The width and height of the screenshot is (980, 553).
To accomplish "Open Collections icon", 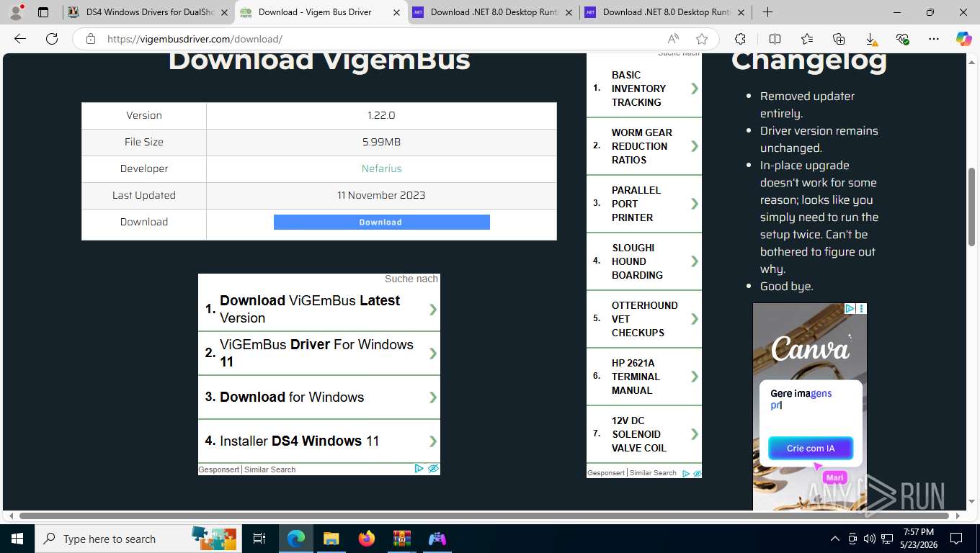I will [x=839, y=39].
